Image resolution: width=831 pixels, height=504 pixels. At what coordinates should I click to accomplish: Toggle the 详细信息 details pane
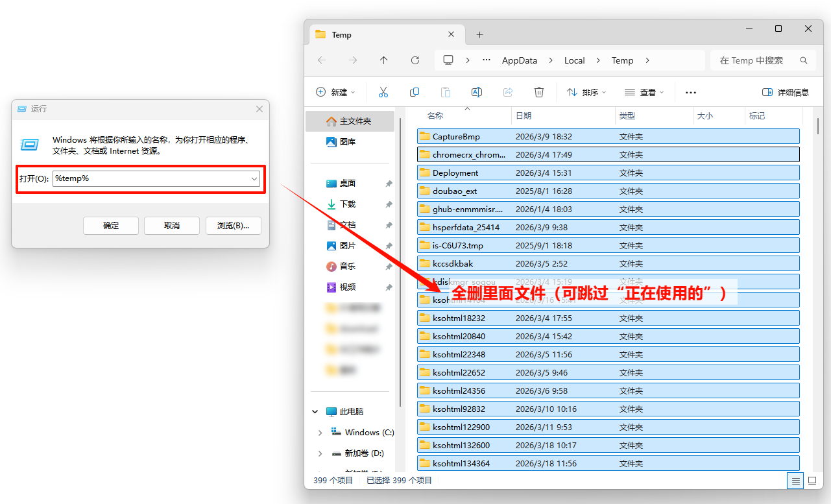(x=786, y=92)
